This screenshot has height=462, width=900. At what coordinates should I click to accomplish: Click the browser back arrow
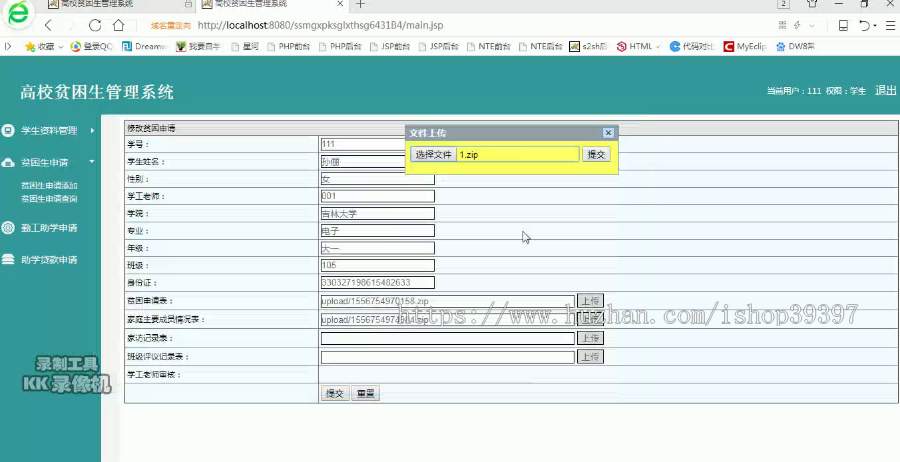[x=49, y=25]
